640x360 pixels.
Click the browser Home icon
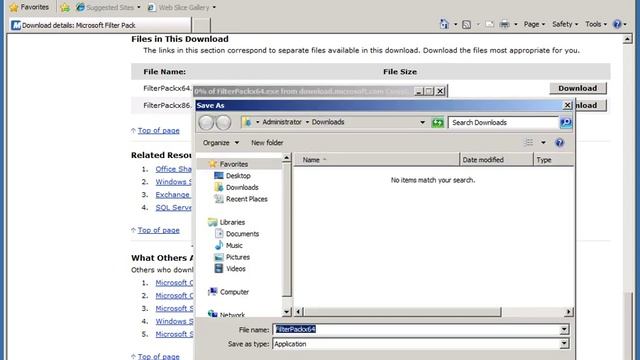click(444, 24)
